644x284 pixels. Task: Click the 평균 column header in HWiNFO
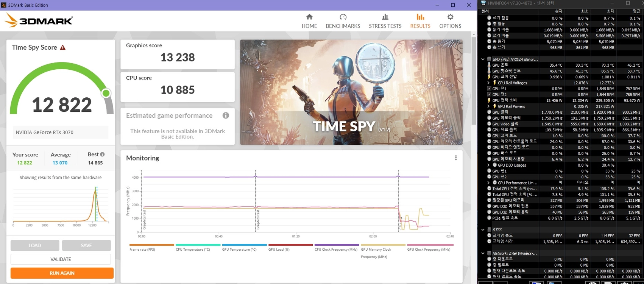click(x=629, y=11)
